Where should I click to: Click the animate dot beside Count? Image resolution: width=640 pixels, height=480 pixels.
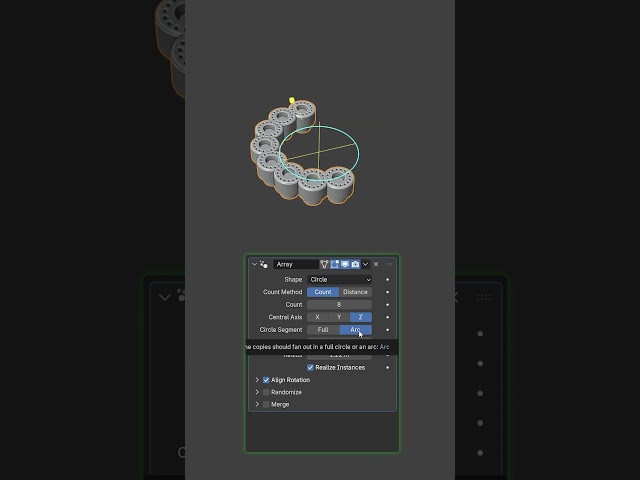pyautogui.click(x=387, y=304)
